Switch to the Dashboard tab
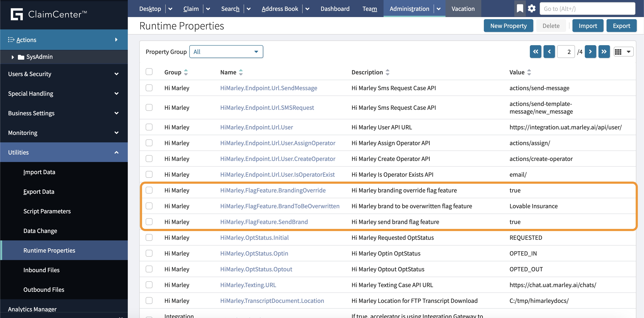The image size is (644, 318). pyautogui.click(x=335, y=9)
